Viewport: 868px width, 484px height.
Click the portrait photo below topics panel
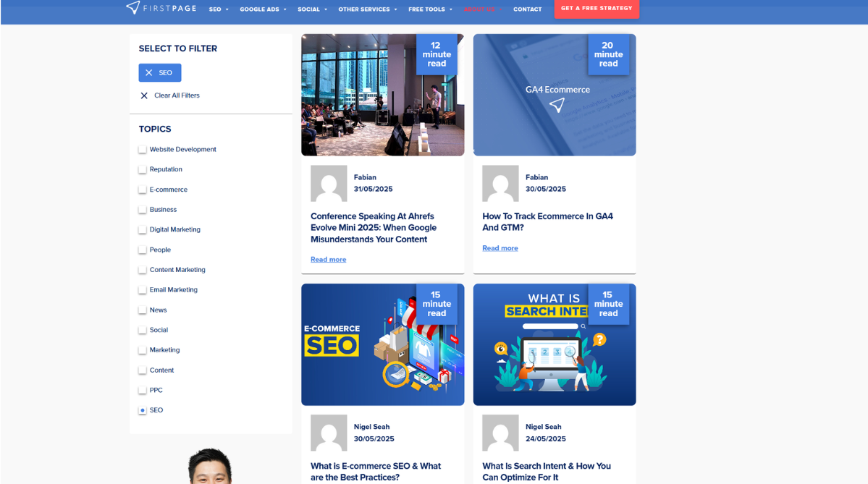tap(211, 466)
